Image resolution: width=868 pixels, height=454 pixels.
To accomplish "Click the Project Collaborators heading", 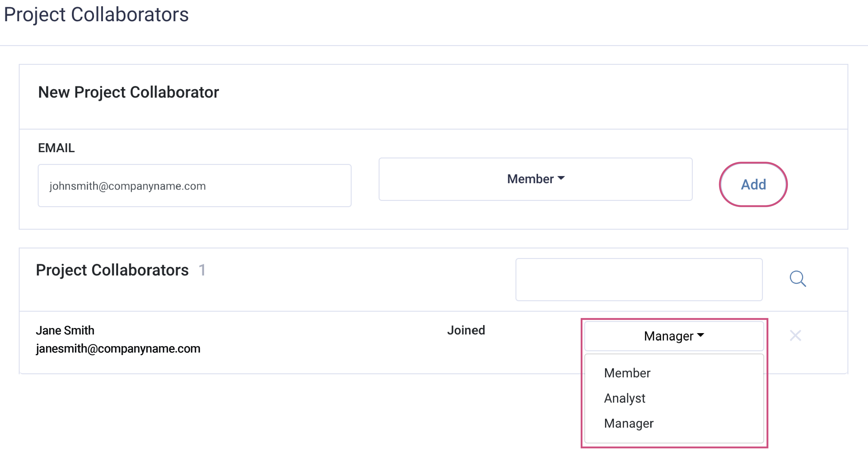I will (113, 270).
